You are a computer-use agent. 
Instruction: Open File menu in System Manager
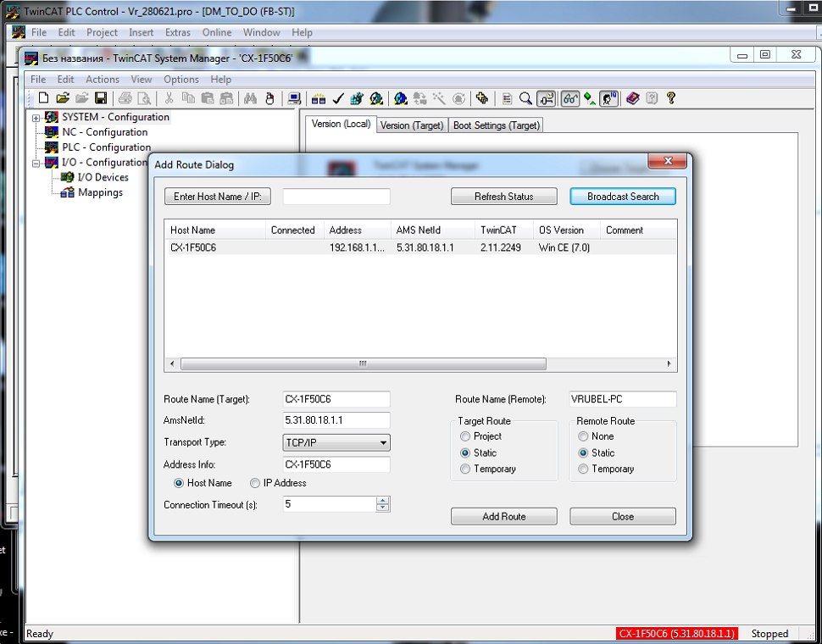point(38,79)
